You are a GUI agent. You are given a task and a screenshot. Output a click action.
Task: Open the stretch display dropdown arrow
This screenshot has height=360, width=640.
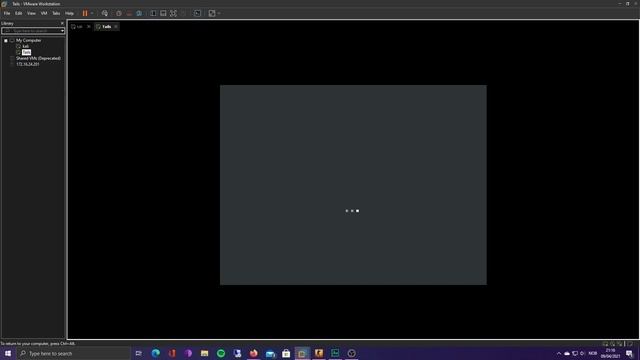(x=219, y=13)
